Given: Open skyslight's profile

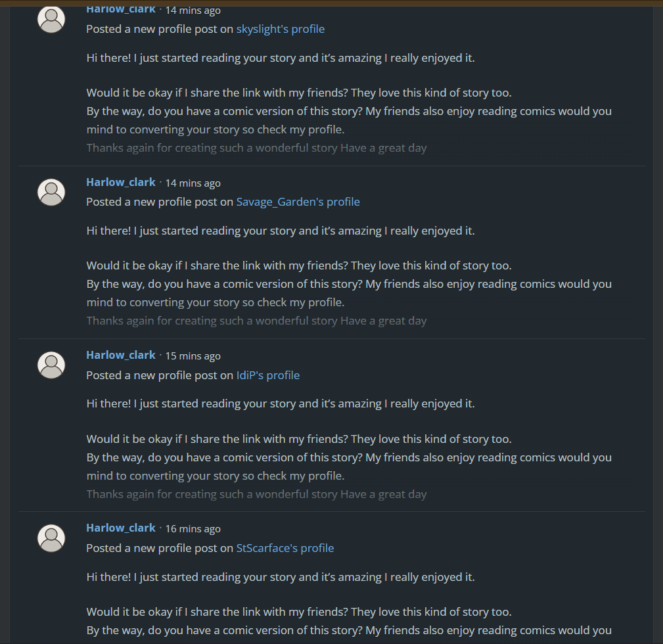Looking at the screenshot, I should (280, 28).
